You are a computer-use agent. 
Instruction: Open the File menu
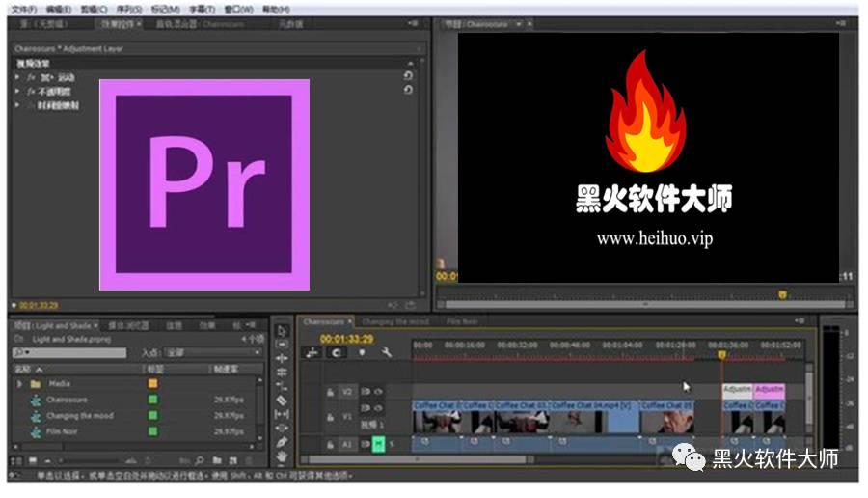24,10
